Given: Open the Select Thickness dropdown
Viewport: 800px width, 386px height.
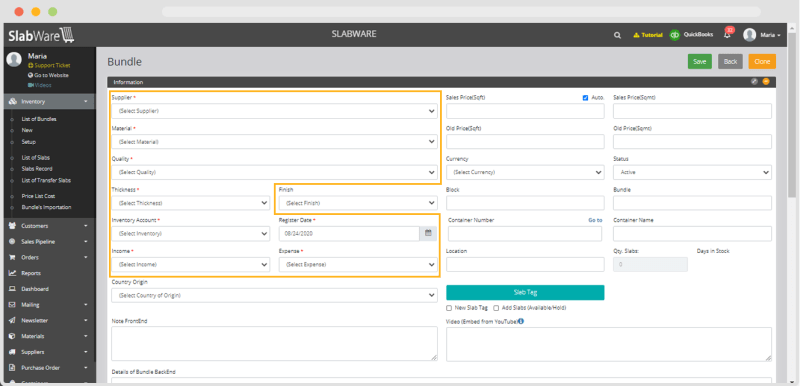Looking at the screenshot, I should click(x=191, y=203).
